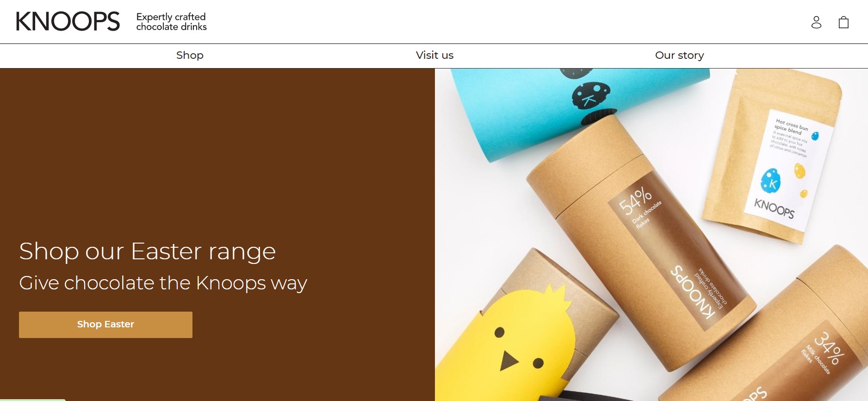The width and height of the screenshot is (868, 401).
Task: Open the user account icon
Action: (816, 22)
